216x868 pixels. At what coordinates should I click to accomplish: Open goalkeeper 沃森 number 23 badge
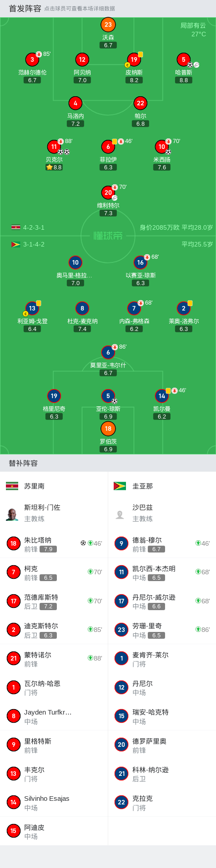pyautogui.click(x=108, y=25)
